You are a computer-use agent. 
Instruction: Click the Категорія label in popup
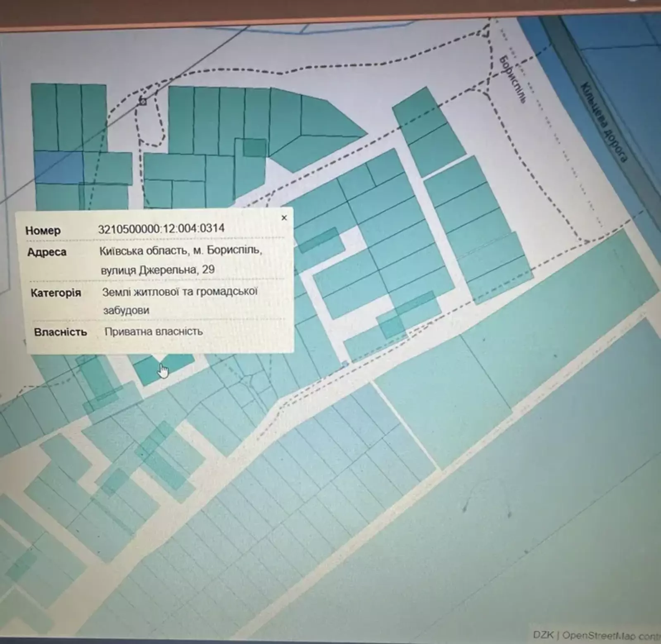56,293
